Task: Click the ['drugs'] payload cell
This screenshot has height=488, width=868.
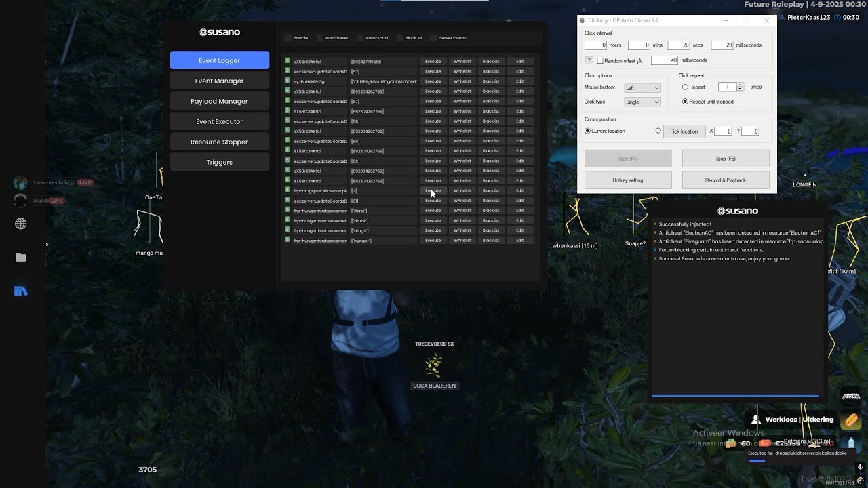Action: [x=383, y=230]
